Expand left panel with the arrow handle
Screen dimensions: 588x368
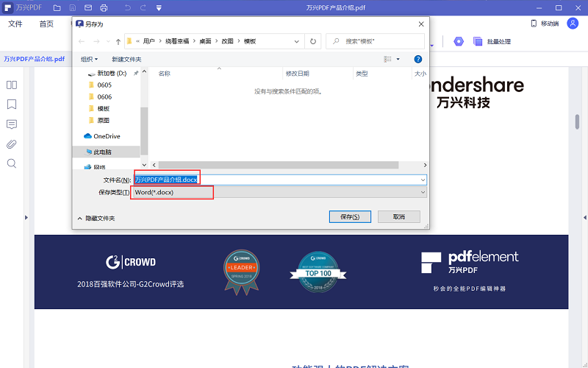(x=26, y=217)
